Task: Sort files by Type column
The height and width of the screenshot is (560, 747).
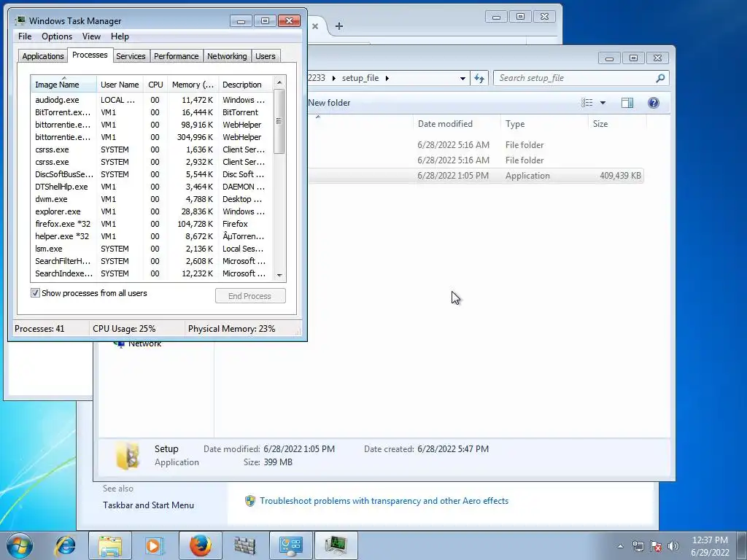Action: click(544, 124)
